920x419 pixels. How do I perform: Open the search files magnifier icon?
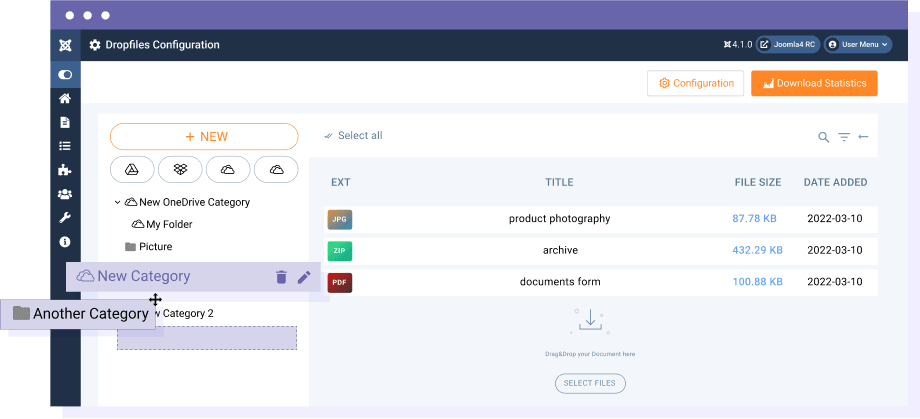(x=824, y=137)
